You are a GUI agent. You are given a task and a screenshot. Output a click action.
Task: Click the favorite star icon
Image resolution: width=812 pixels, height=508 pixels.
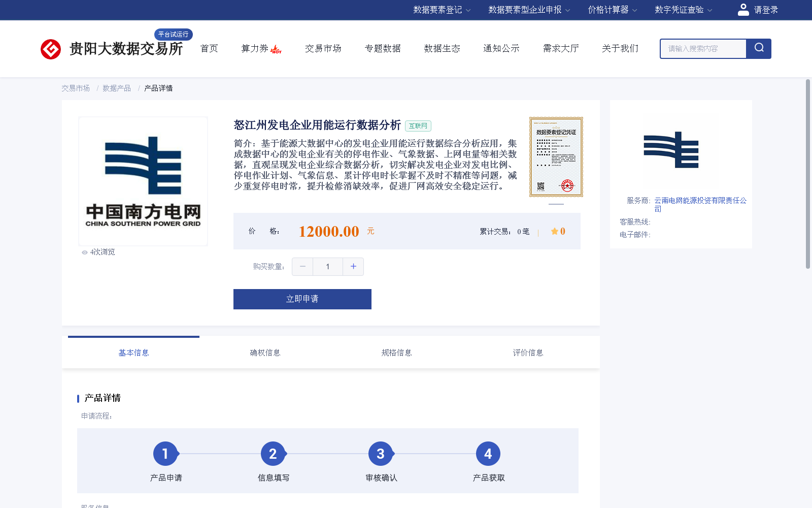(x=554, y=231)
